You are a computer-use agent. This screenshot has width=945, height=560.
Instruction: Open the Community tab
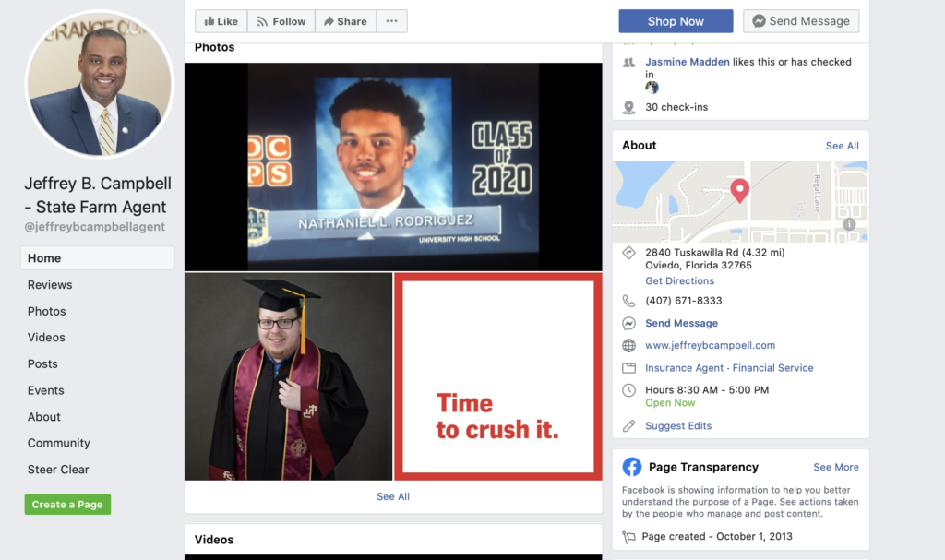pos(58,443)
